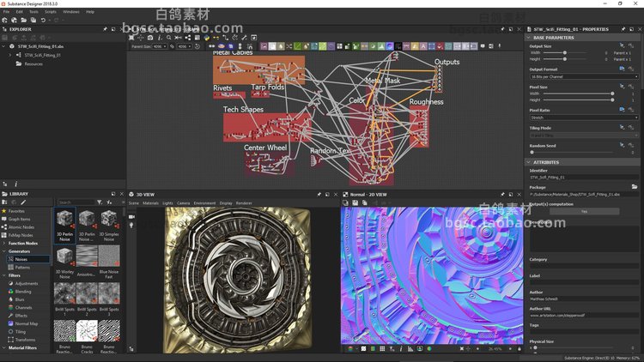644x362 pixels.
Task: Open the Tools menu
Action: click(x=33, y=12)
